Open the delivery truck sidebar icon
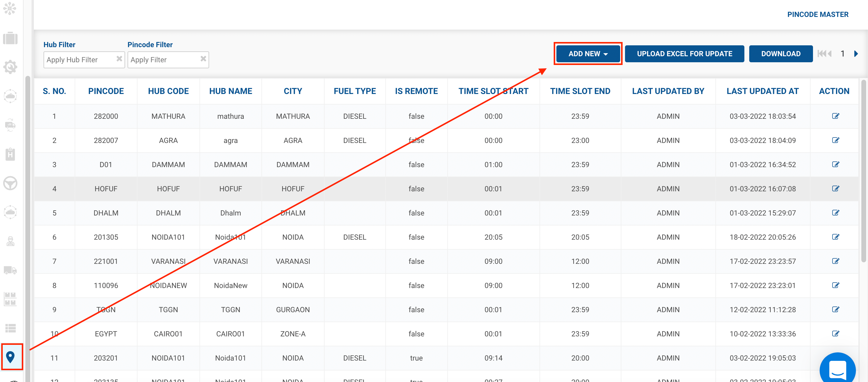Viewport: 868px width, 382px height. (x=10, y=270)
